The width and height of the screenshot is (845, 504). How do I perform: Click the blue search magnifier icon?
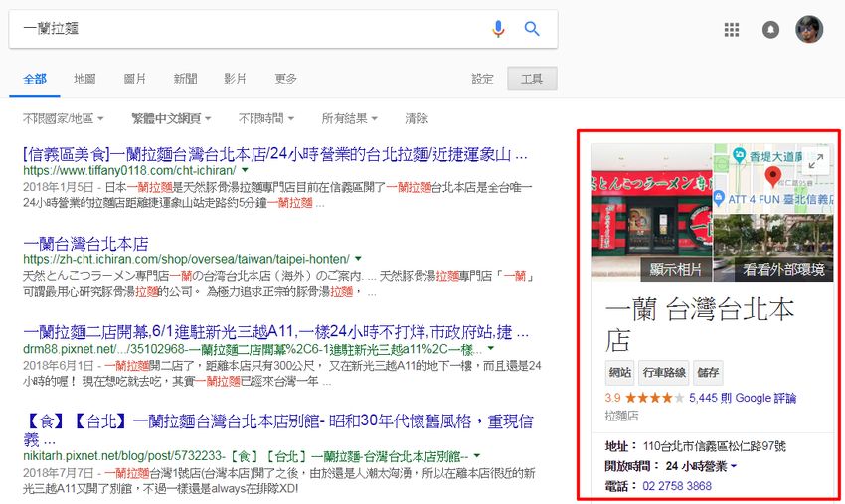point(532,28)
